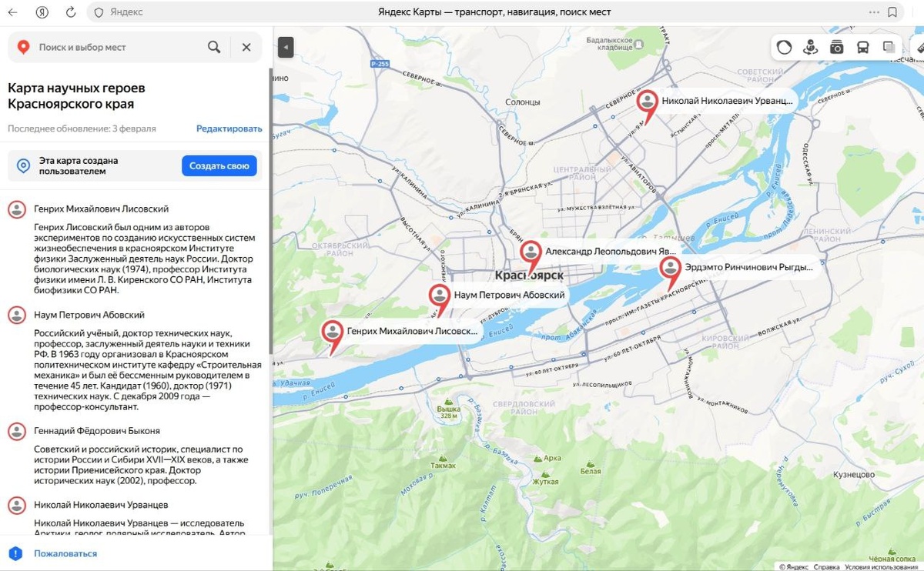
Task: Toggle the traffic layer circle icon
Action: (784, 47)
